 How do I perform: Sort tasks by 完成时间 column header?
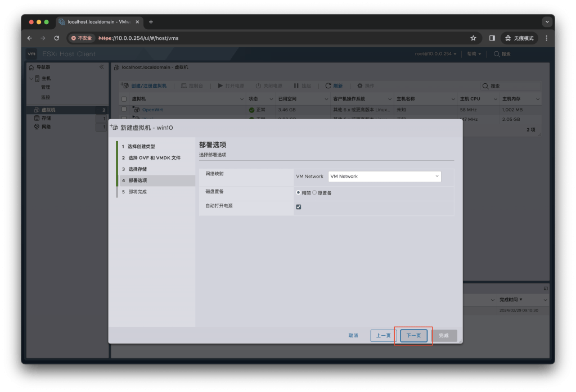(508, 300)
